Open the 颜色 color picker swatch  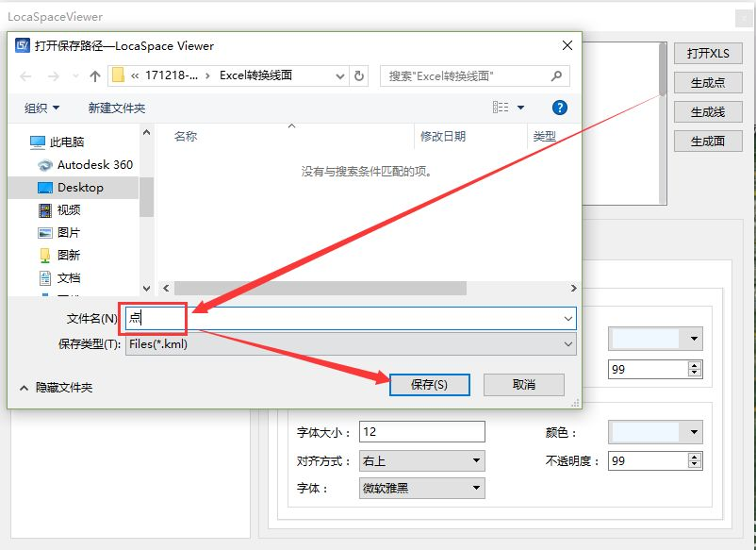click(x=655, y=432)
